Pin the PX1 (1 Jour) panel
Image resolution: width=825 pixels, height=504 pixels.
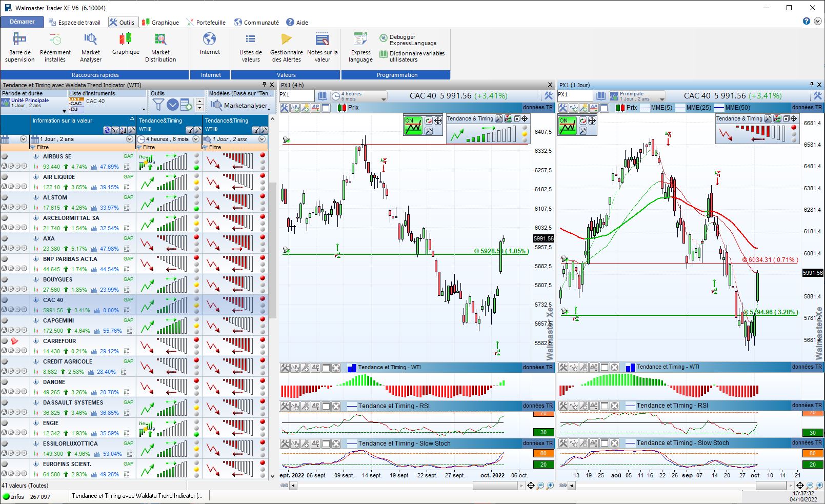(812, 85)
